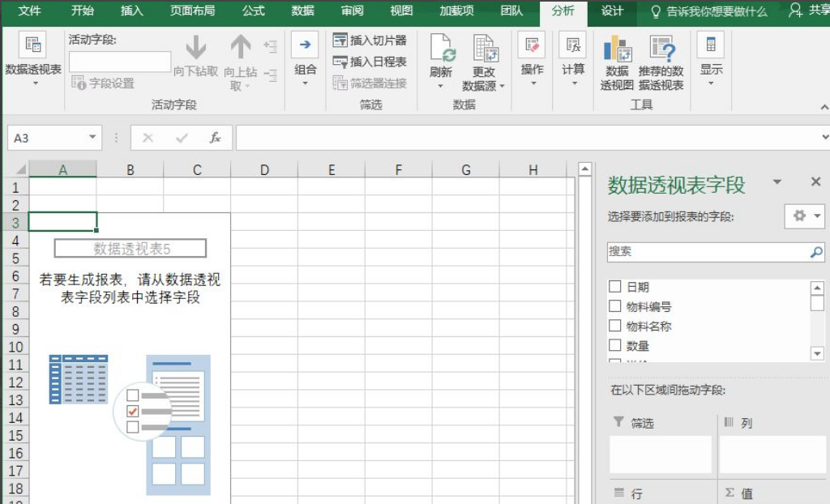Switch to the 开始 (Home) tab
Screen dimensions: 830x504
pyautogui.click(x=83, y=11)
